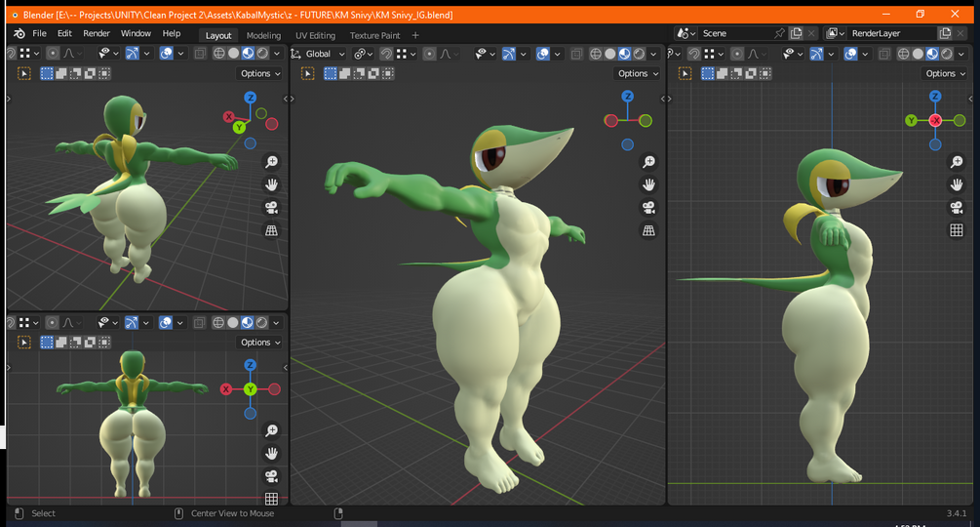Open Options dropdown in top-left viewport
The width and height of the screenshot is (980, 527).
click(x=260, y=74)
